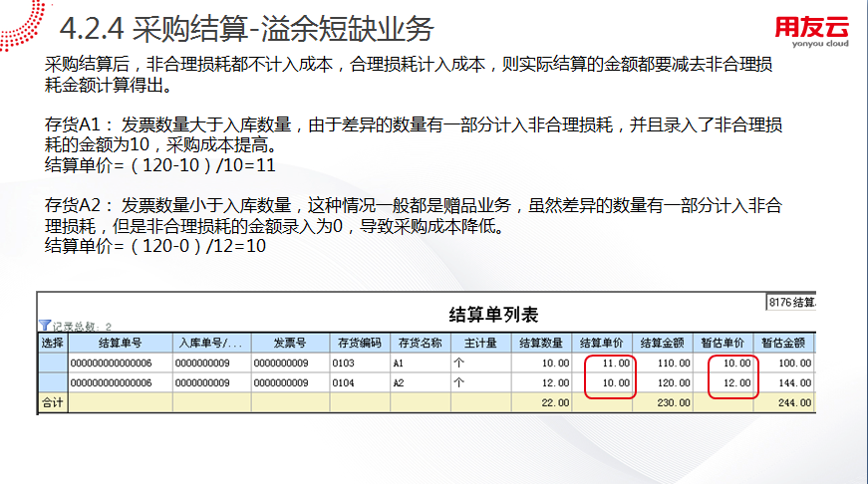Click the 结算金额 column header

click(662, 343)
